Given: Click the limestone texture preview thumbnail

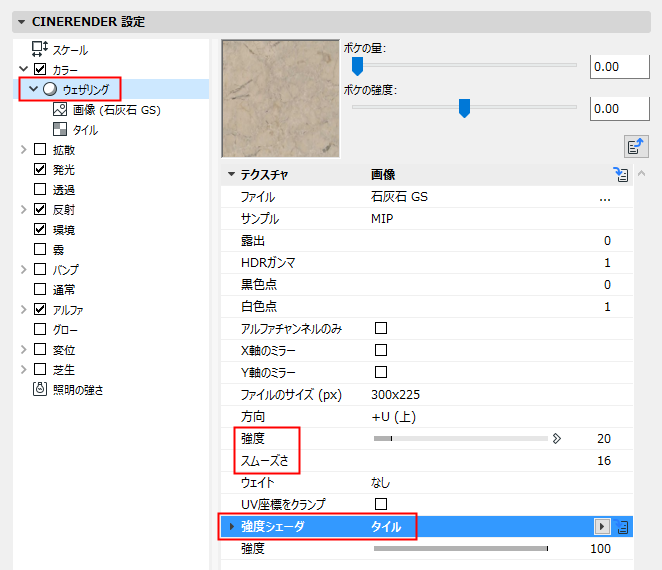Looking at the screenshot, I should point(281,99).
